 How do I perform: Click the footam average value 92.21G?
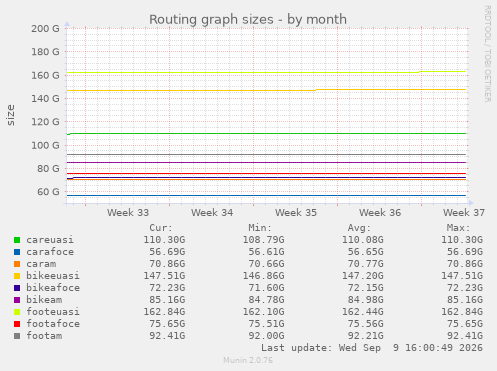[366, 336]
